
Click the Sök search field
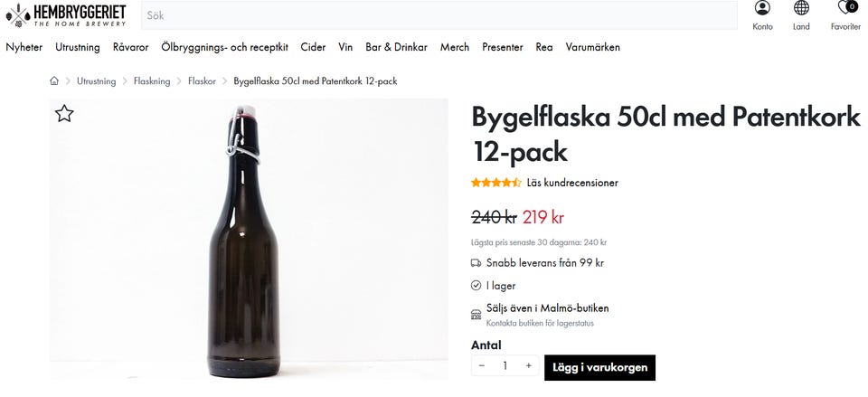(x=439, y=15)
